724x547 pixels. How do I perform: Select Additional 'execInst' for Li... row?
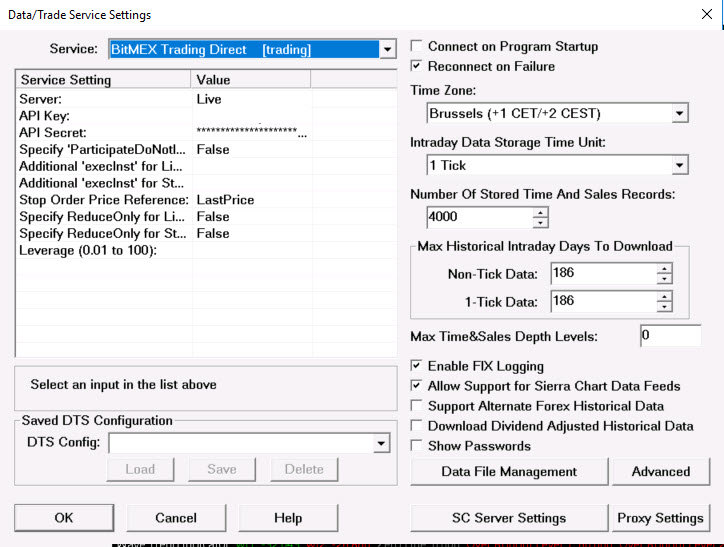pos(206,166)
